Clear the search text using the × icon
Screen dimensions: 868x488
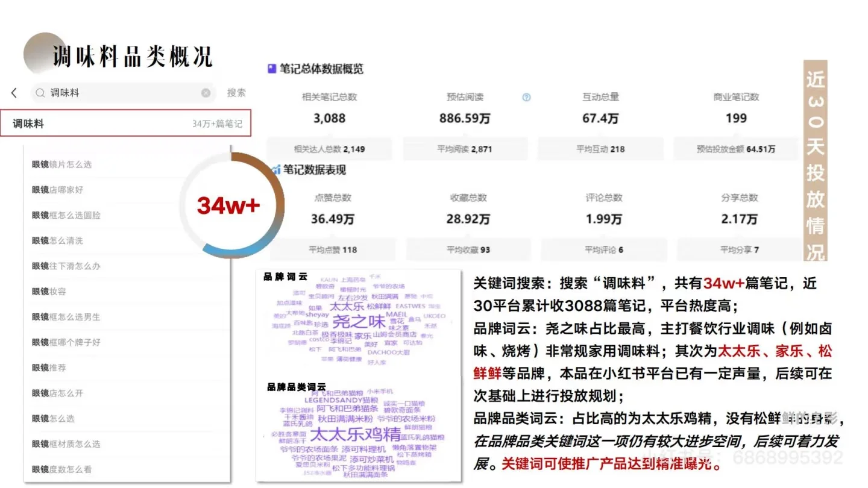(206, 92)
